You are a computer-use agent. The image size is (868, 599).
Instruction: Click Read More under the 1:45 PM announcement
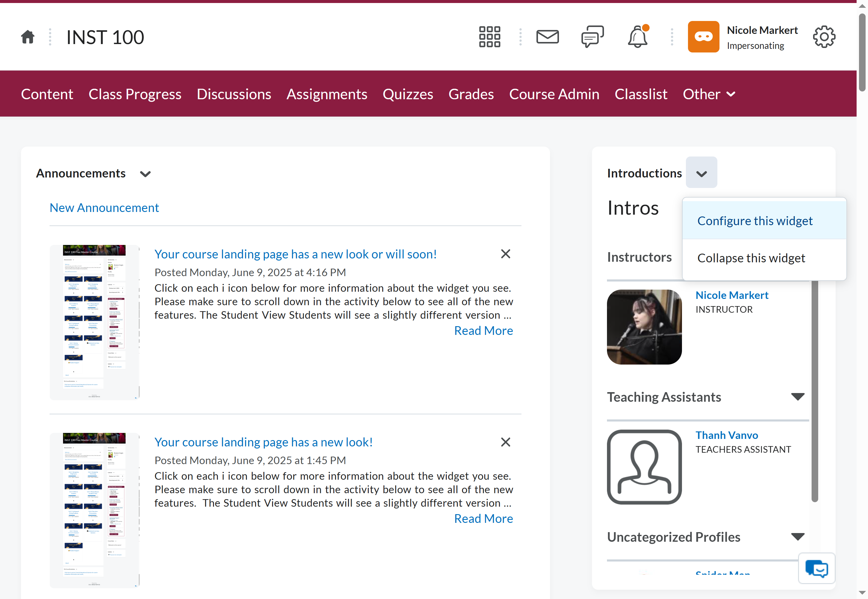(x=483, y=519)
